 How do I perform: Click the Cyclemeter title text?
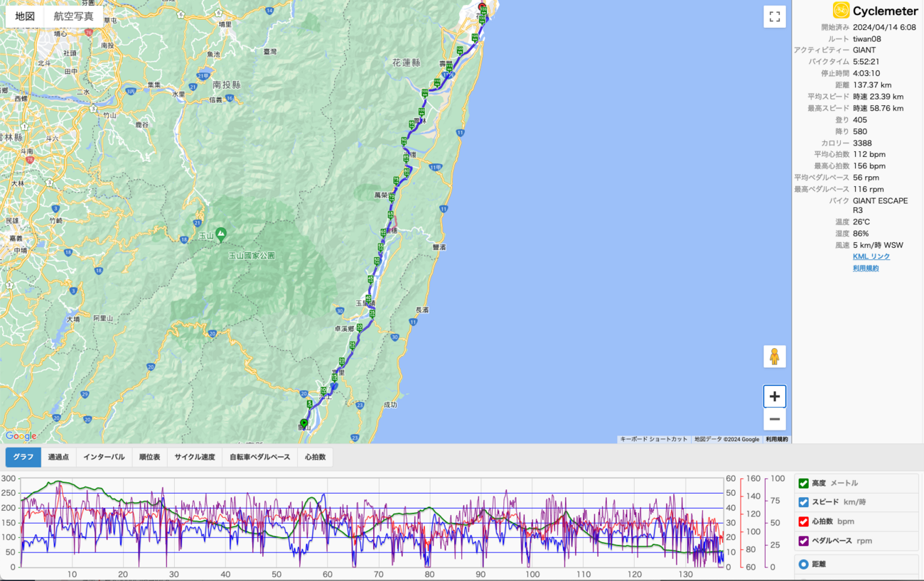pyautogui.click(x=886, y=11)
